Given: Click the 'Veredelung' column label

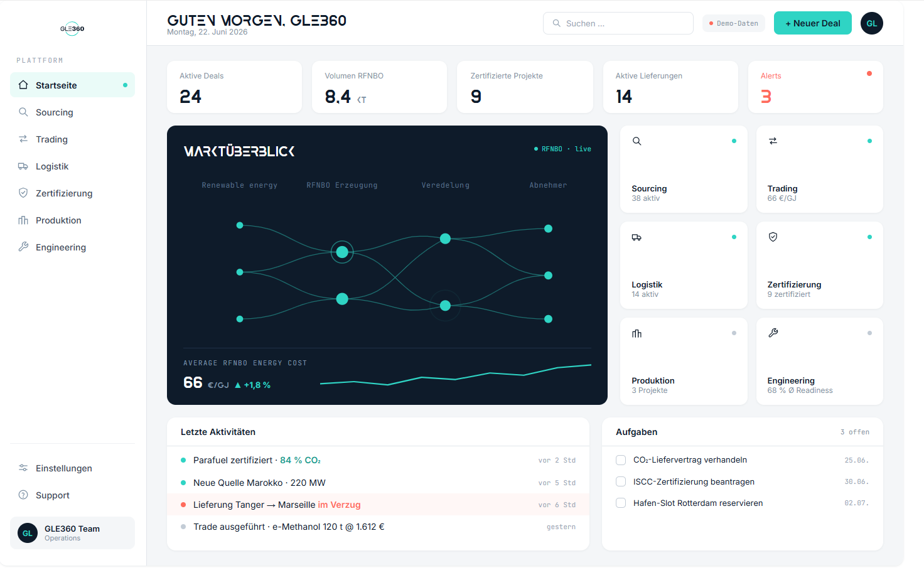Looking at the screenshot, I should tap(445, 185).
